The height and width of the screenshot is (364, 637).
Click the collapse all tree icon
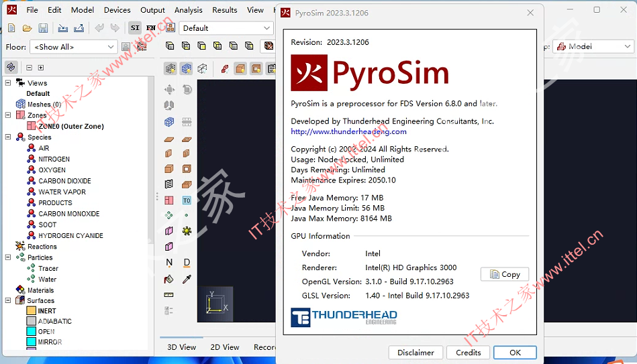[30, 67]
